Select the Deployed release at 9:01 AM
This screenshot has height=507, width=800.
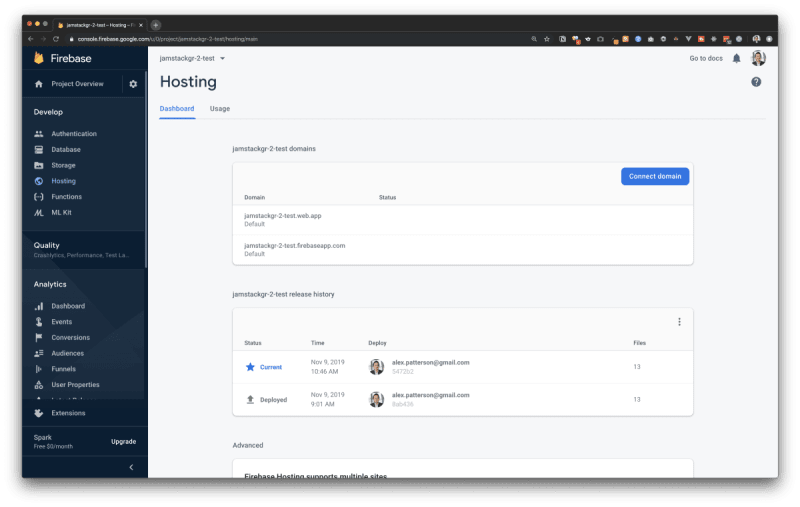[463, 399]
